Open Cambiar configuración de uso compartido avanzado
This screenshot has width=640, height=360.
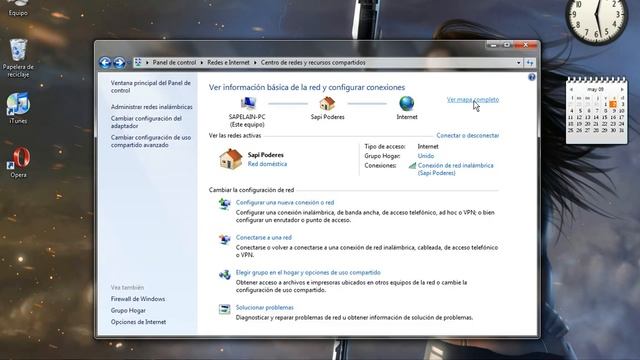coord(151,141)
